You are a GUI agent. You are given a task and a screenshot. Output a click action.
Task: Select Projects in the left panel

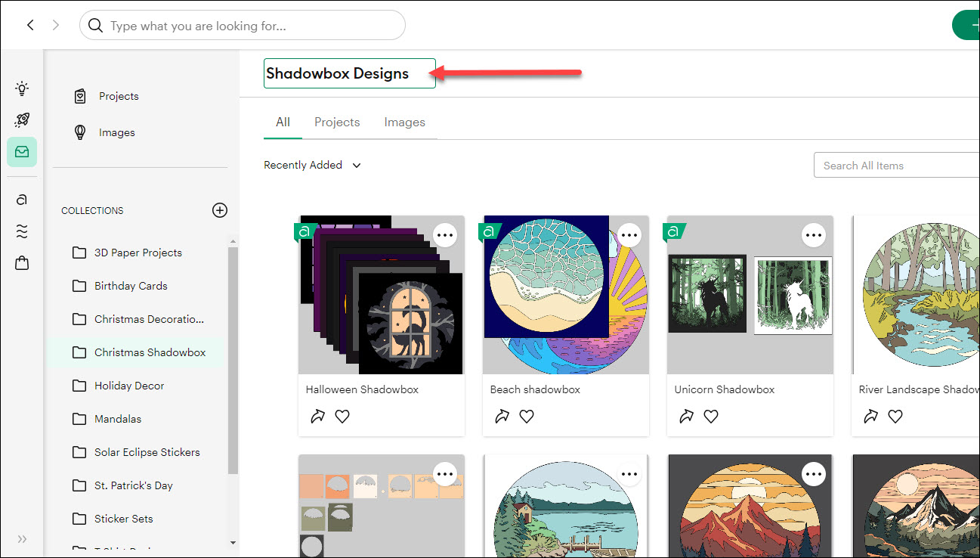tap(119, 96)
